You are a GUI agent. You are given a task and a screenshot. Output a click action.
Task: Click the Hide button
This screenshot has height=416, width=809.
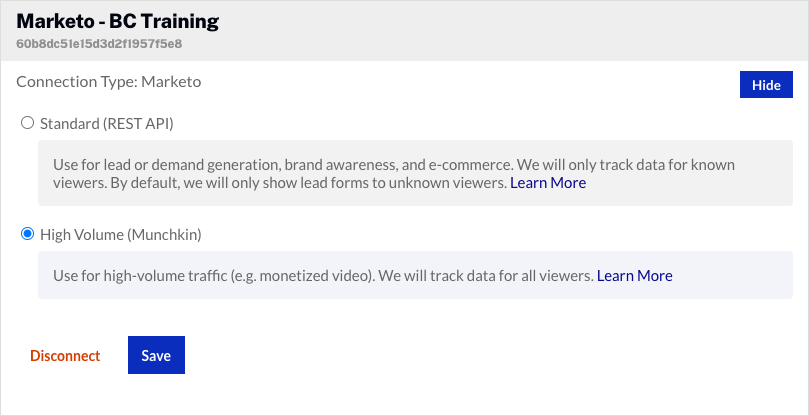point(766,85)
